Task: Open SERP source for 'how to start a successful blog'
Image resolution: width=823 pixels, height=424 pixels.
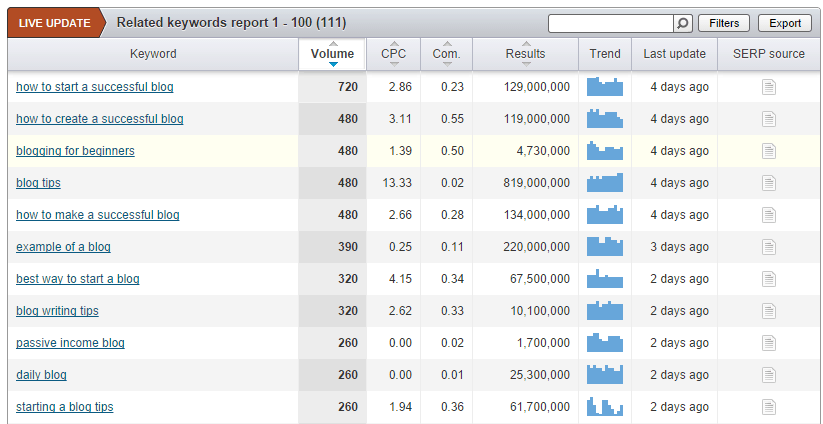Action: coord(768,87)
